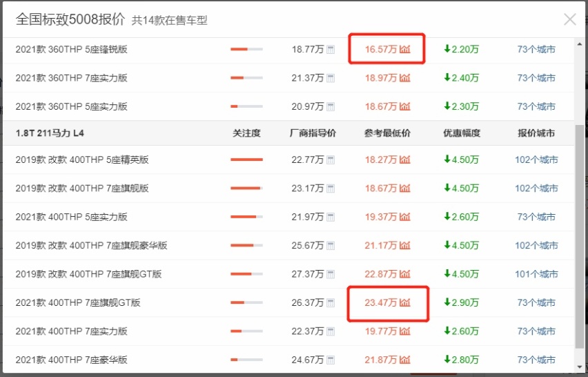Click attention bar for 400THP 7座旗舰版 row
Image resolution: width=588 pixels, height=377 pixels.
[x=246, y=188]
